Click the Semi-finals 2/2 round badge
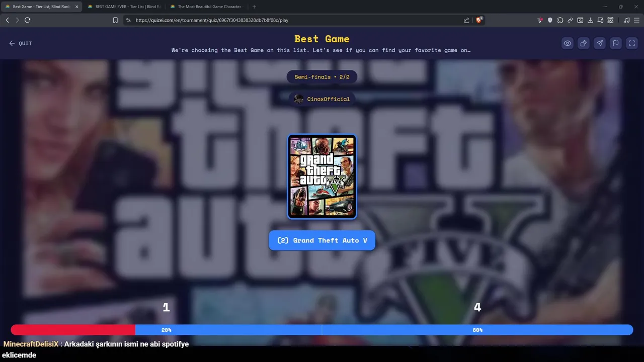The image size is (644, 362). point(322,77)
